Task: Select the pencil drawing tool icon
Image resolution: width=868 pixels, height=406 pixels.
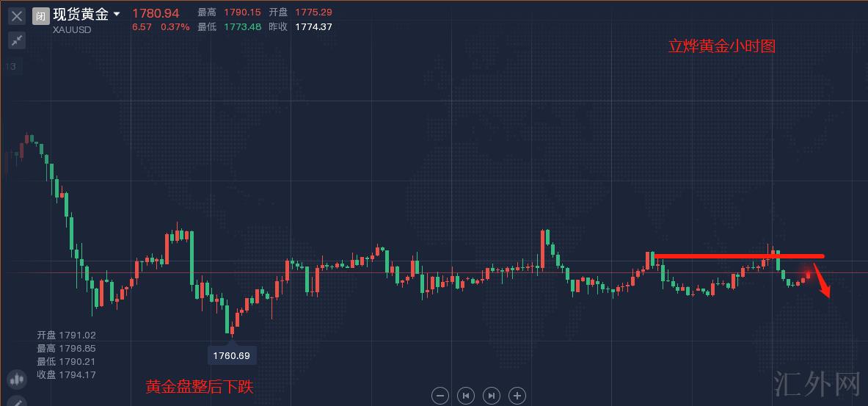Action: click(15, 402)
